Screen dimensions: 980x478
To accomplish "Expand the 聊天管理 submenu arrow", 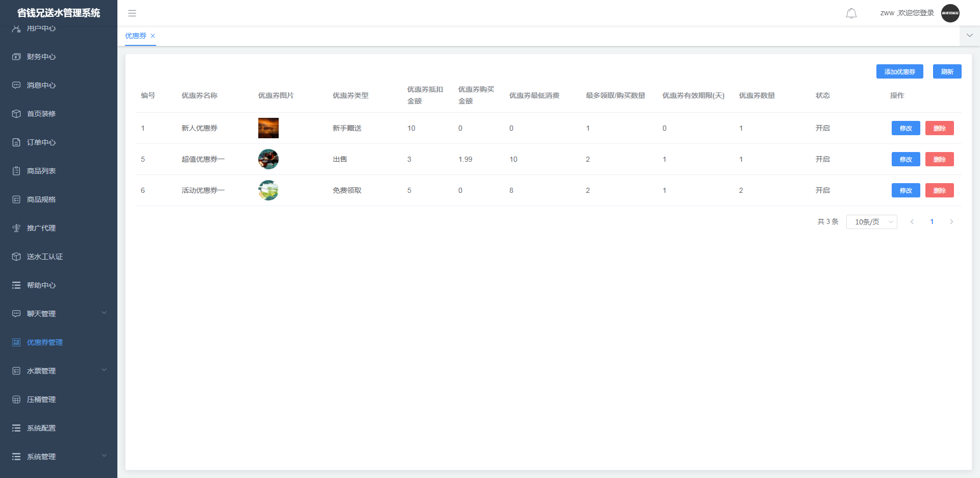I will 104,313.
